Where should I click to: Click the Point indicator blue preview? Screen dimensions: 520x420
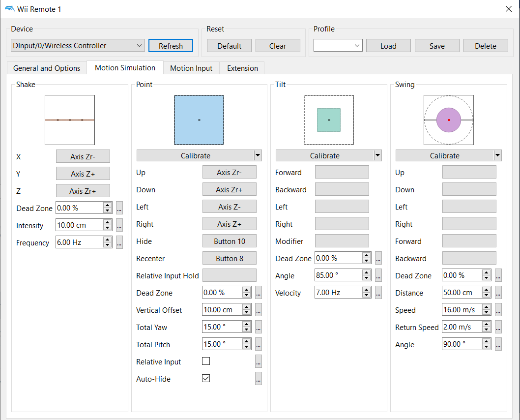199,120
